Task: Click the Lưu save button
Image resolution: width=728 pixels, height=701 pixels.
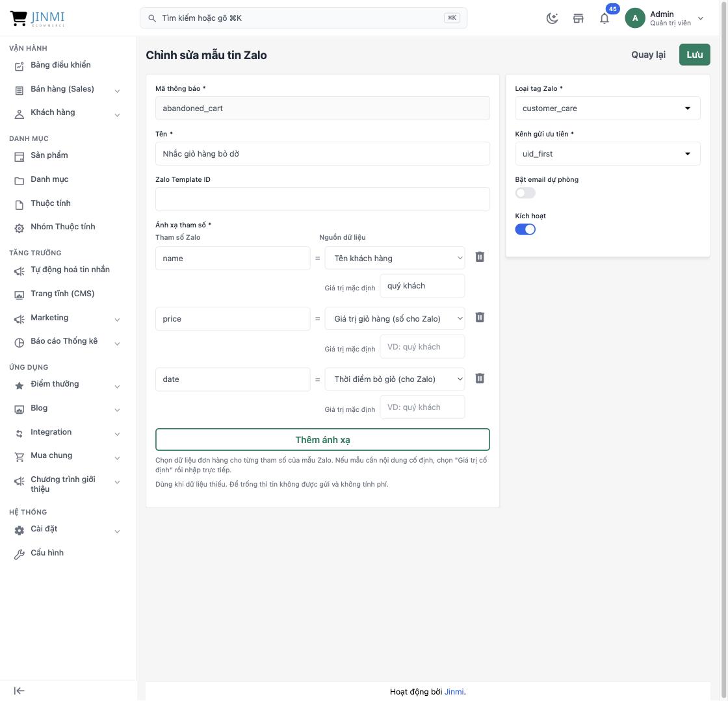Action: pyautogui.click(x=695, y=55)
